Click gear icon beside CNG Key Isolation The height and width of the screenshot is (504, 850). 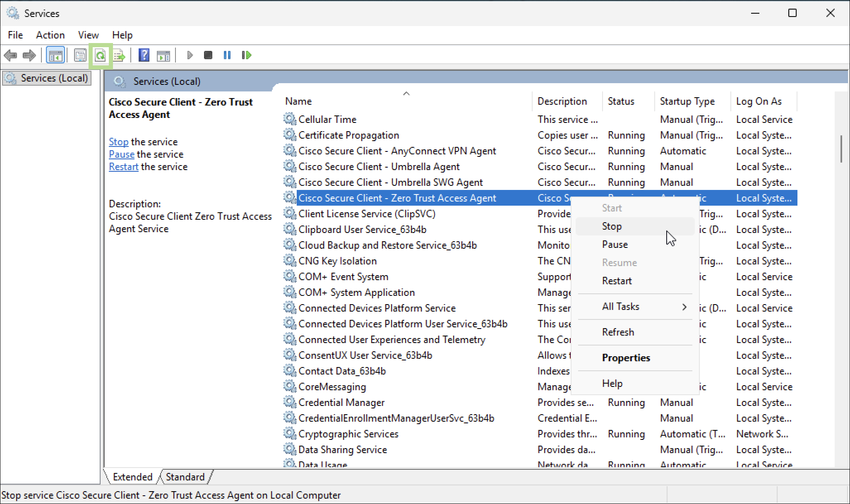coord(290,260)
